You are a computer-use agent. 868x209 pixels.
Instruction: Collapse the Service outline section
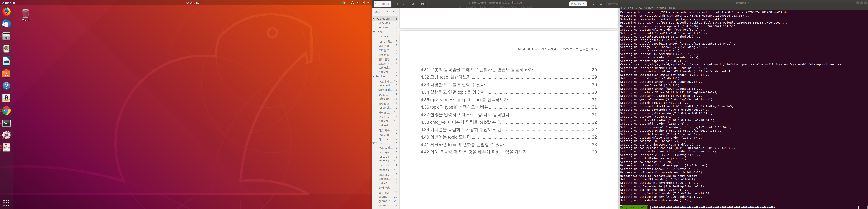click(x=374, y=76)
